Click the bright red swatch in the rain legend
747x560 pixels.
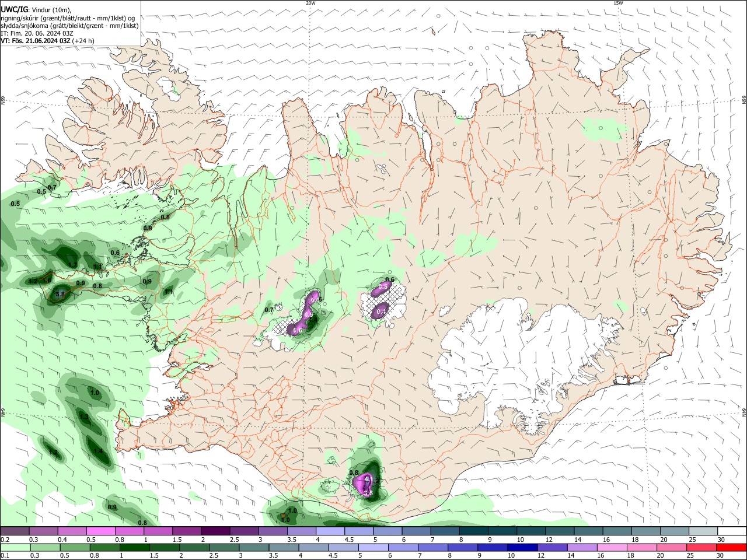731,547
